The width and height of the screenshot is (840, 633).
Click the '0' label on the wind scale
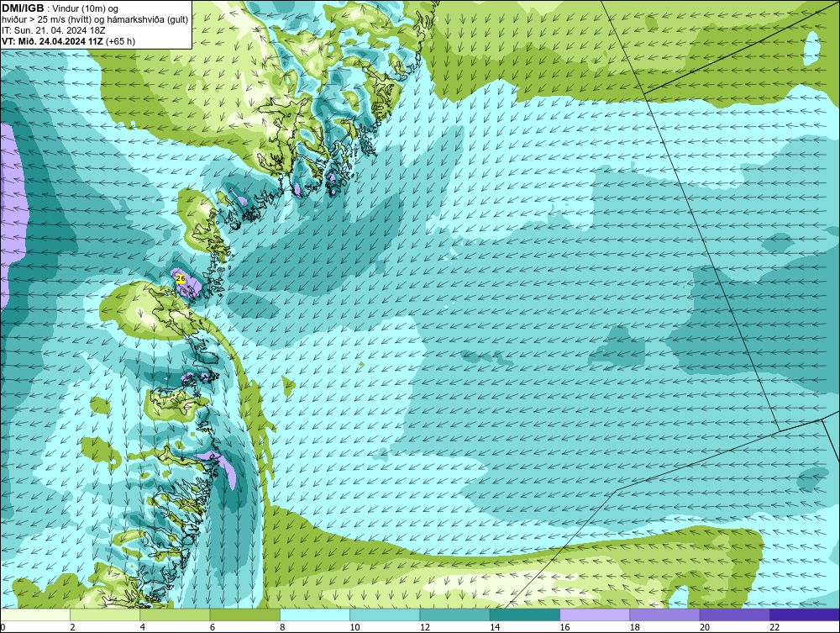[3, 628]
